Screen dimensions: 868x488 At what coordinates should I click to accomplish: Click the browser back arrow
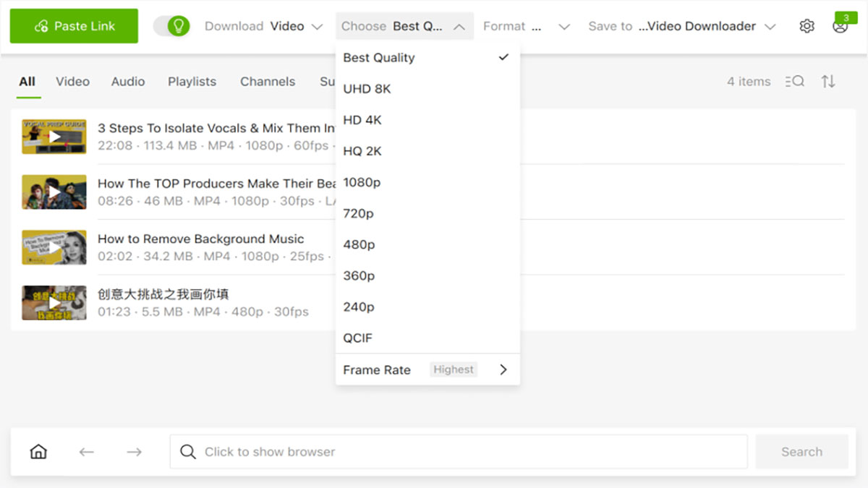(87, 452)
